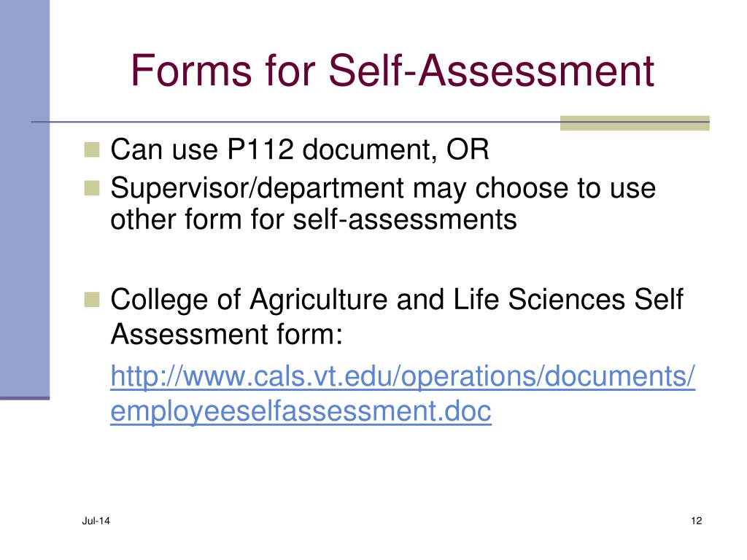747x560 pixels.
Task: Click the "Assessment form:" text line
Action: 227,334
